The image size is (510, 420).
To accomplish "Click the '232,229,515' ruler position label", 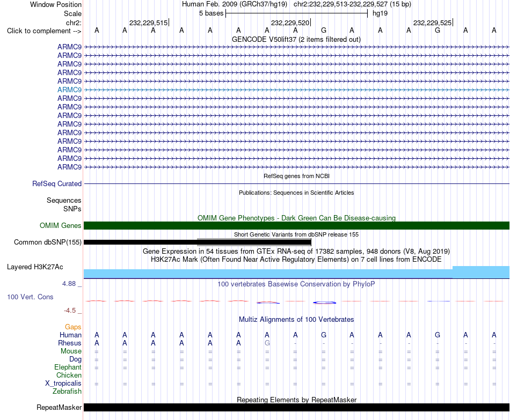I will pyautogui.click(x=148, y=23).
